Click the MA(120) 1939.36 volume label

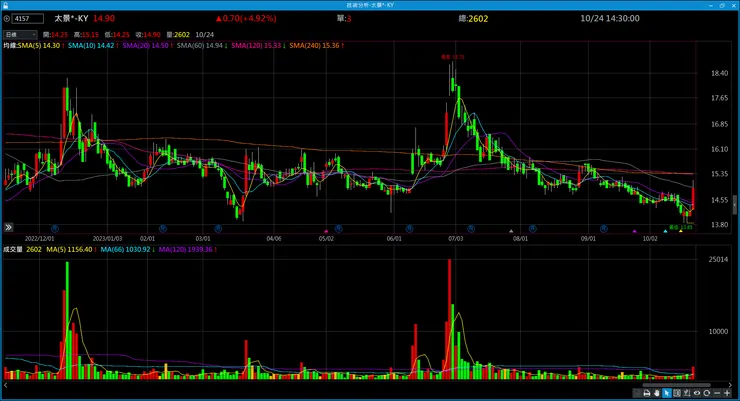click(x=185, y=250)
